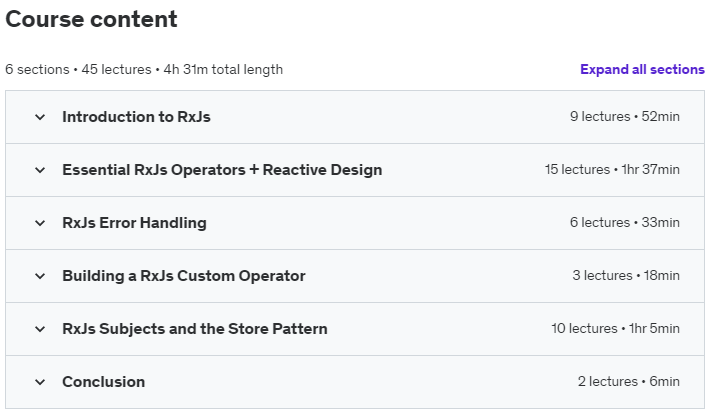Open the Conclusion section title
Screen dimensions: 705x409
103,382
